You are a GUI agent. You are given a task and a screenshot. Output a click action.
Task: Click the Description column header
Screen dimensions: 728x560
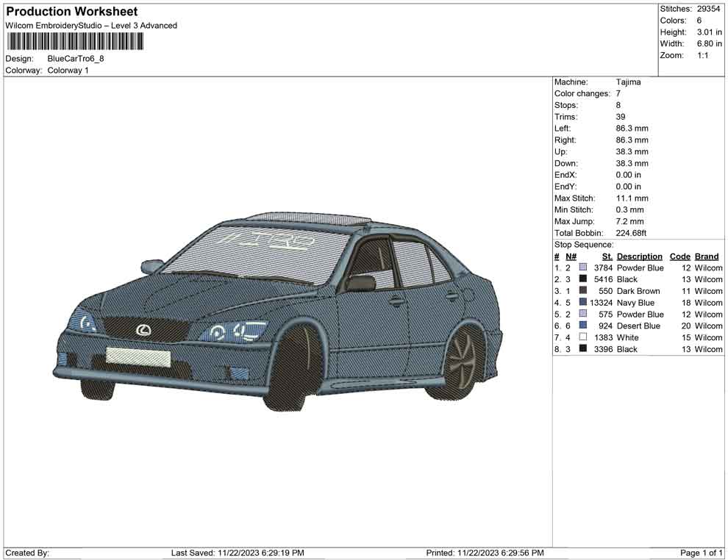639,256
